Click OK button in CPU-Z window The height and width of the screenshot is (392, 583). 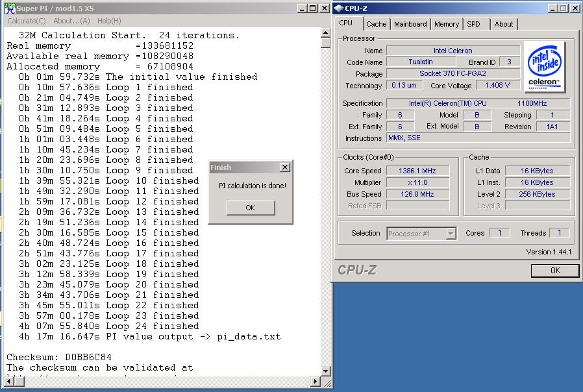tap(555, 271)
